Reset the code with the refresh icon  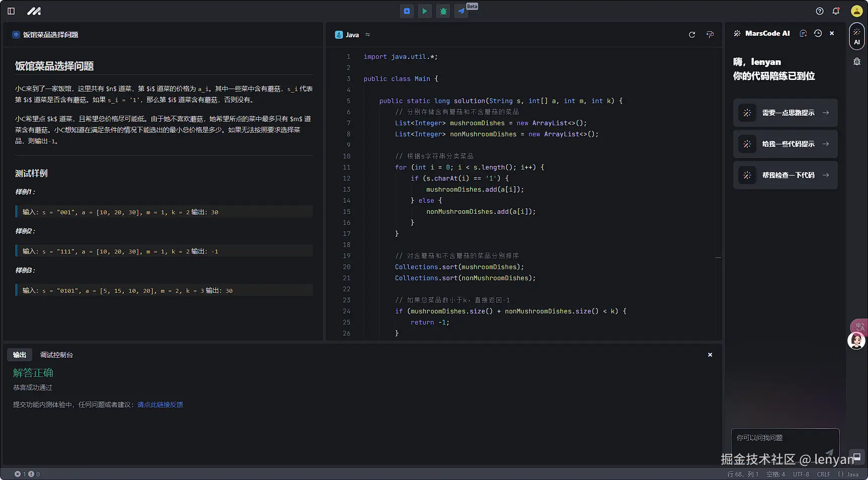(692, 35)
